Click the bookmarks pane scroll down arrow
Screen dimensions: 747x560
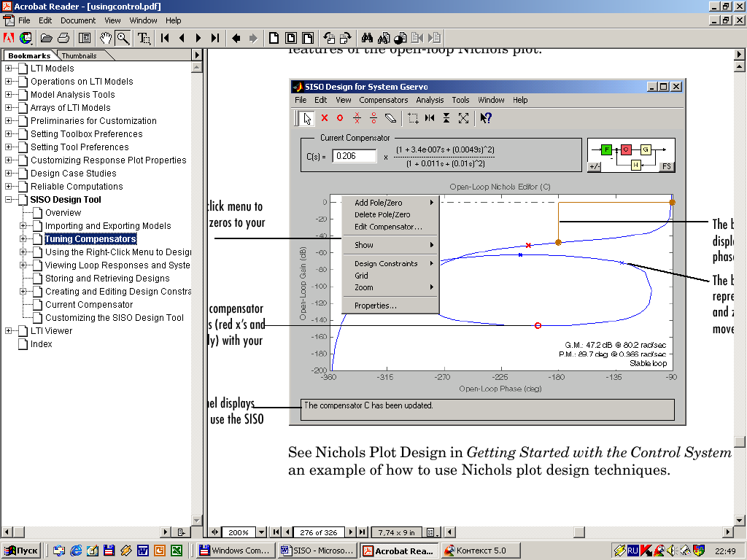[197, 520]
